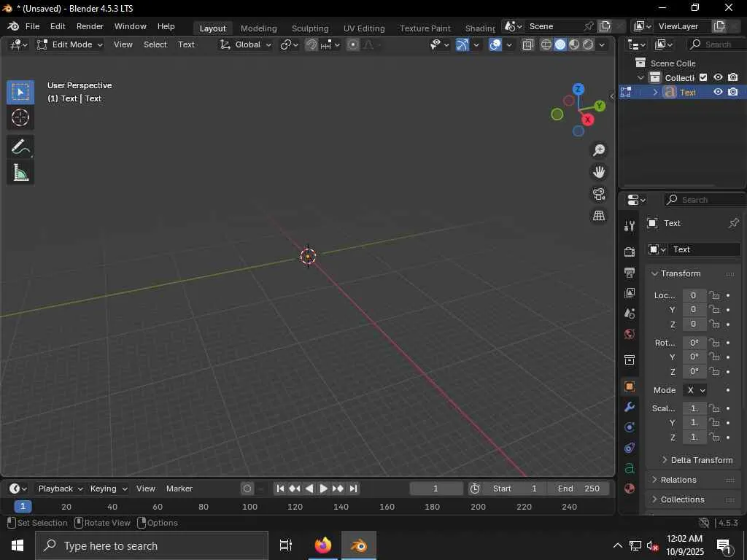The image size is (747, 560).
Task: Toggle camera view icon
Action: tap(599, 194)
